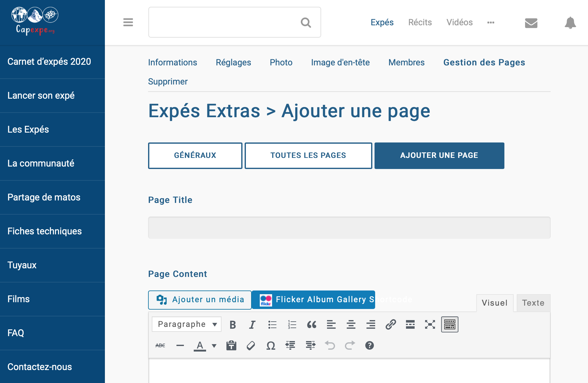Clear formatting with eraser icon
The width and height of the screenshot is (588, 383).
(251, 345)
